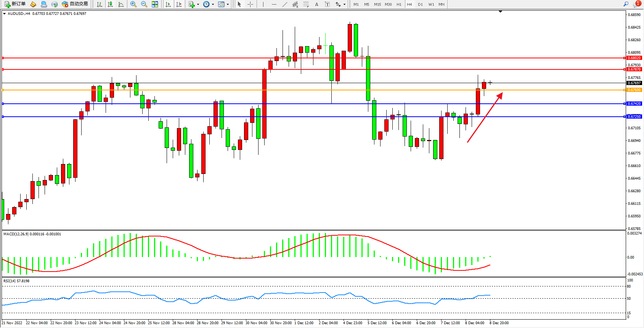
Task: Select the crosshair cursor tool
Action: [250, 4]
